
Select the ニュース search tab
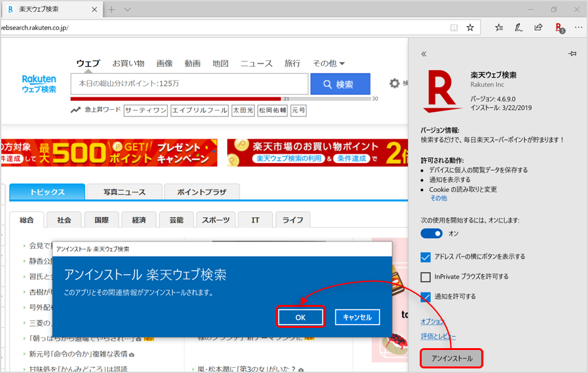(x=257, y=63)
